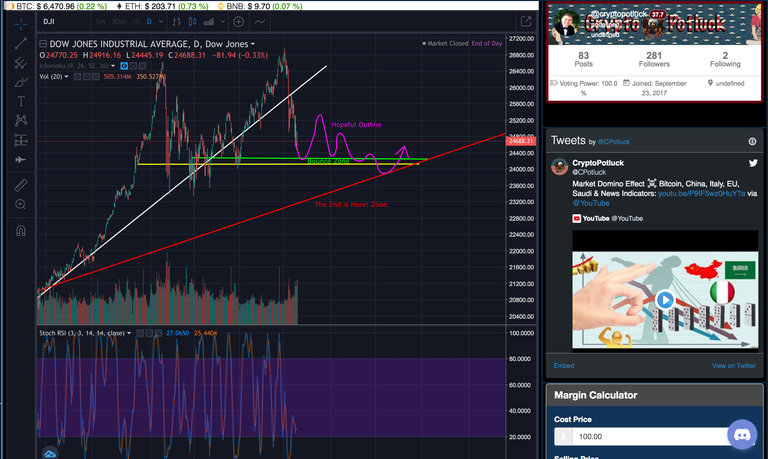Switch to area chart style
Viewport: 768px width, 459px height.
[209, 22]
